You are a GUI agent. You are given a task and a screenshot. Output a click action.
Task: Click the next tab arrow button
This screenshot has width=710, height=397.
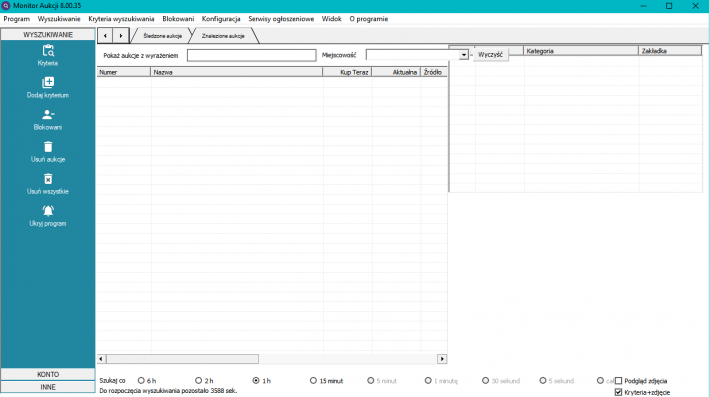pos(120,35)
